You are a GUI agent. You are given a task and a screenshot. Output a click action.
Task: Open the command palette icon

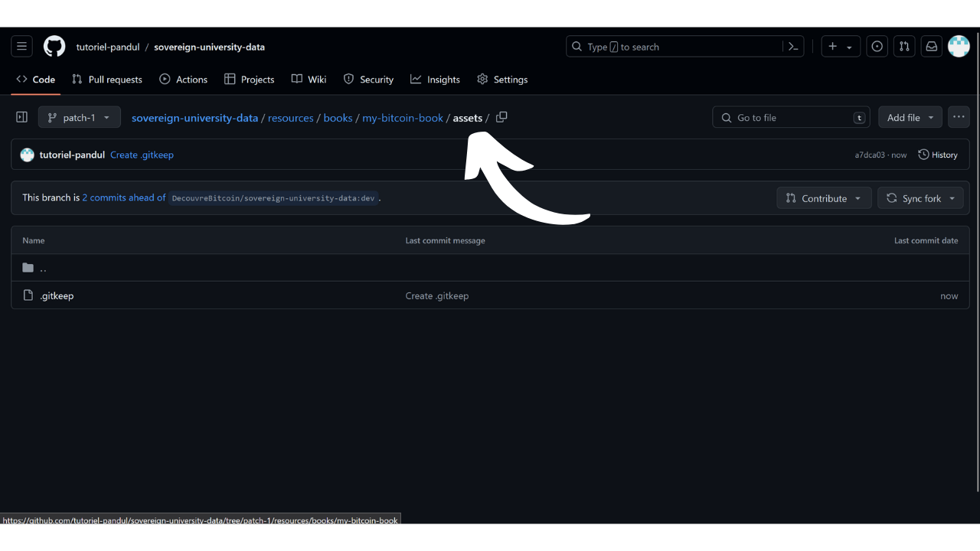coord(794,47)
